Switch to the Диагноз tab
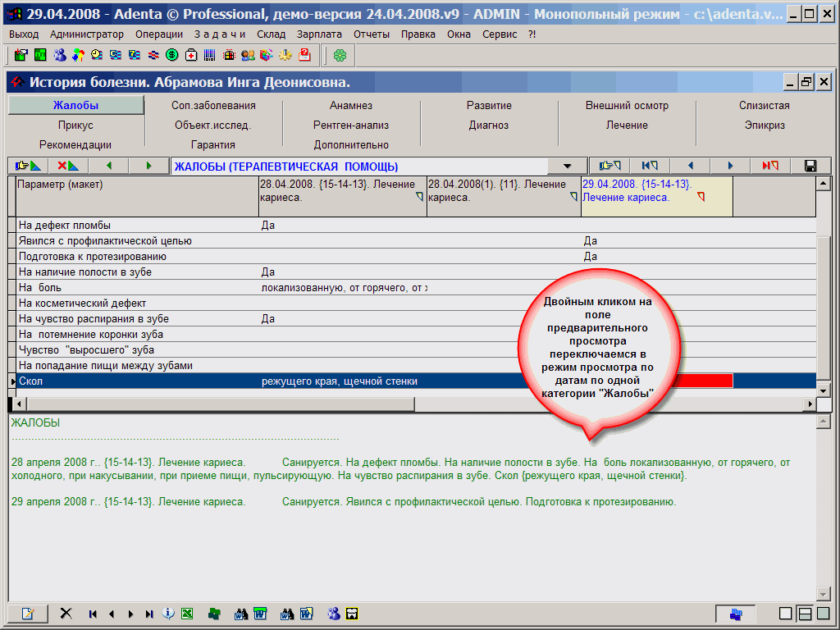Image resolution: width=840 pixels, height=630 pixels. (489, 126)
